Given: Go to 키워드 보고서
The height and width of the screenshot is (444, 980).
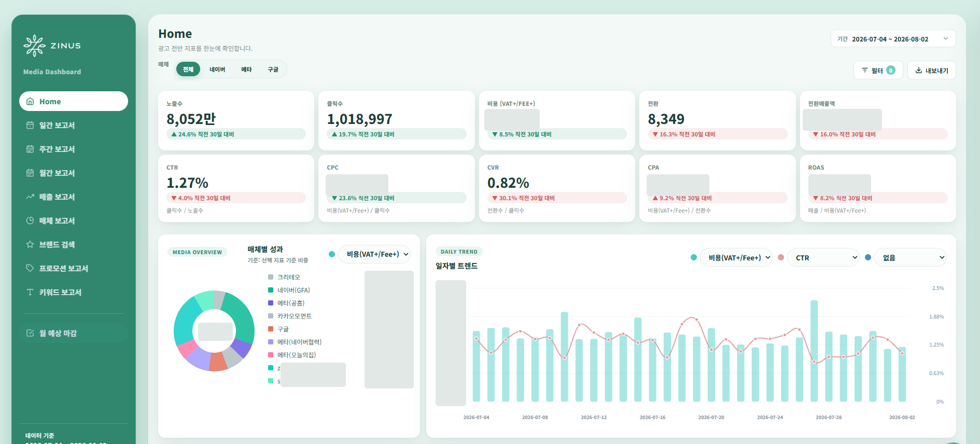Looking at the screenshot, I should 74,293.
